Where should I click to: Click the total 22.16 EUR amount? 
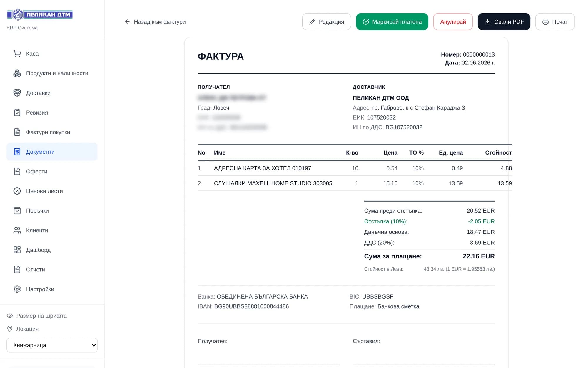click(479, 256)
